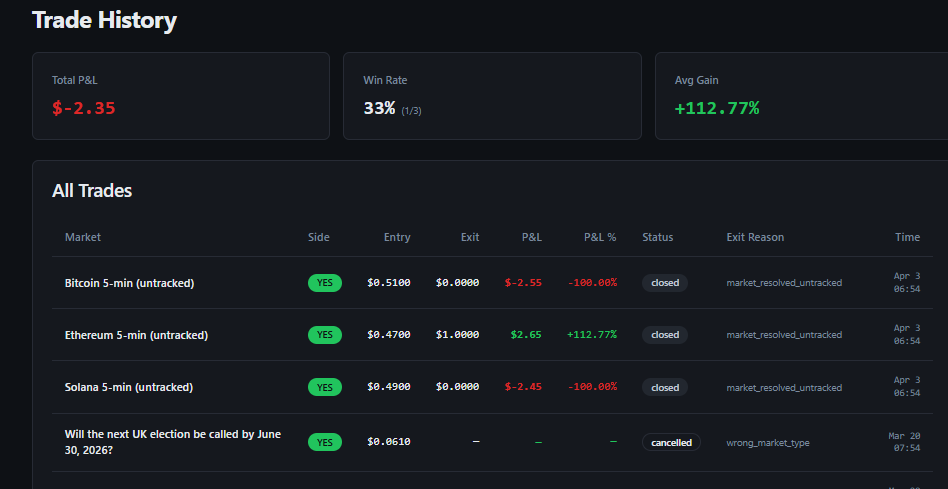
Task: Click the Side column header
Action: tap(319, 237)
